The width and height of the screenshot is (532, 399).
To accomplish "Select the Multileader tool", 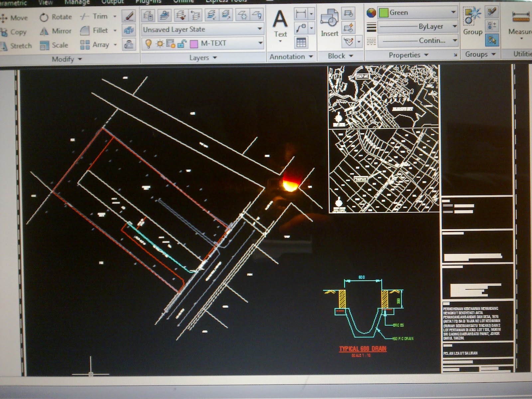I will click(301, 28).
